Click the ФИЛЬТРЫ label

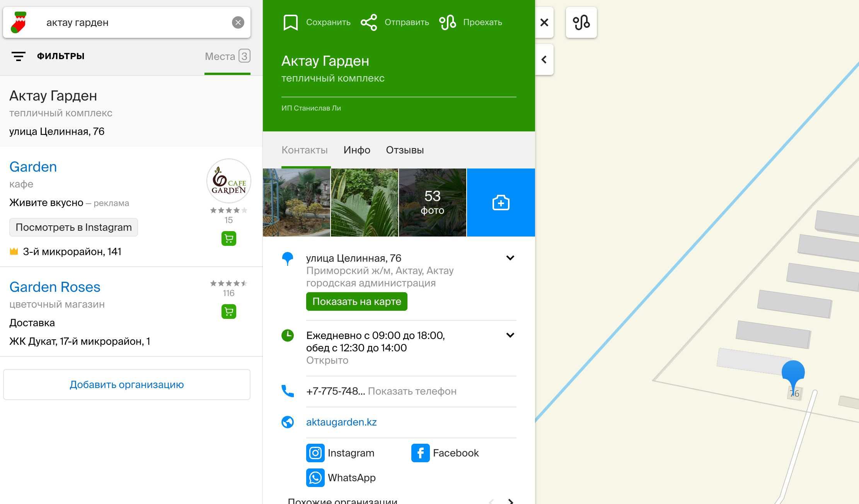tap(61, 56)
